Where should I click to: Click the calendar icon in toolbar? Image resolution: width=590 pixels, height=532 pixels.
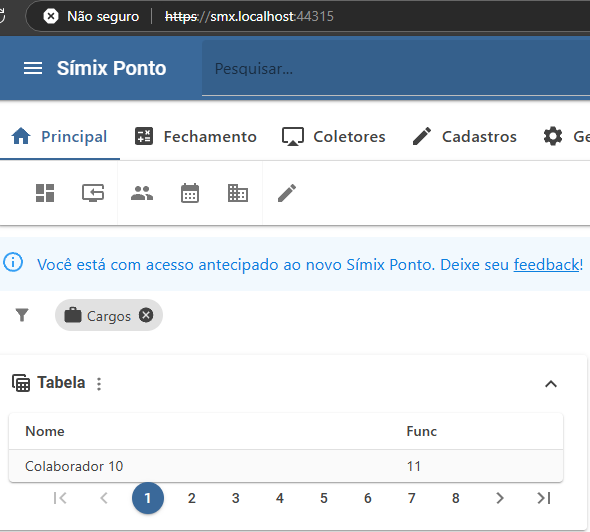pyautogui.click(x=190, y=193)
